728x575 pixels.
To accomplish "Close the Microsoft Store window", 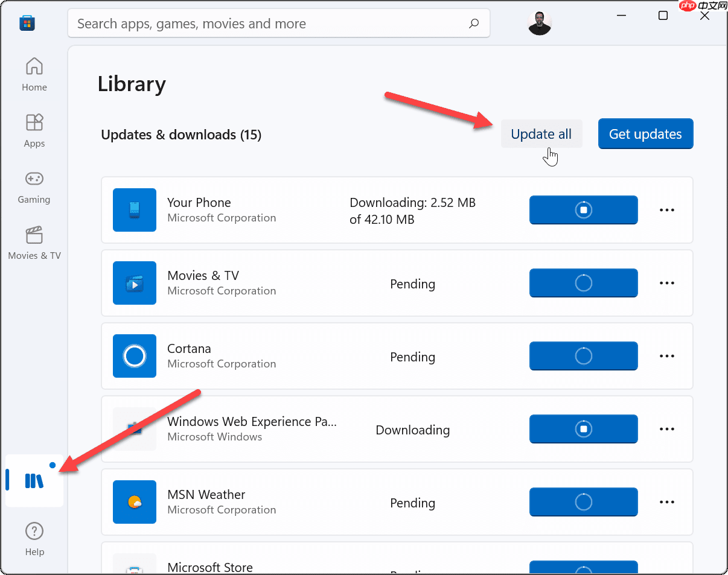I will click(704, 16).
